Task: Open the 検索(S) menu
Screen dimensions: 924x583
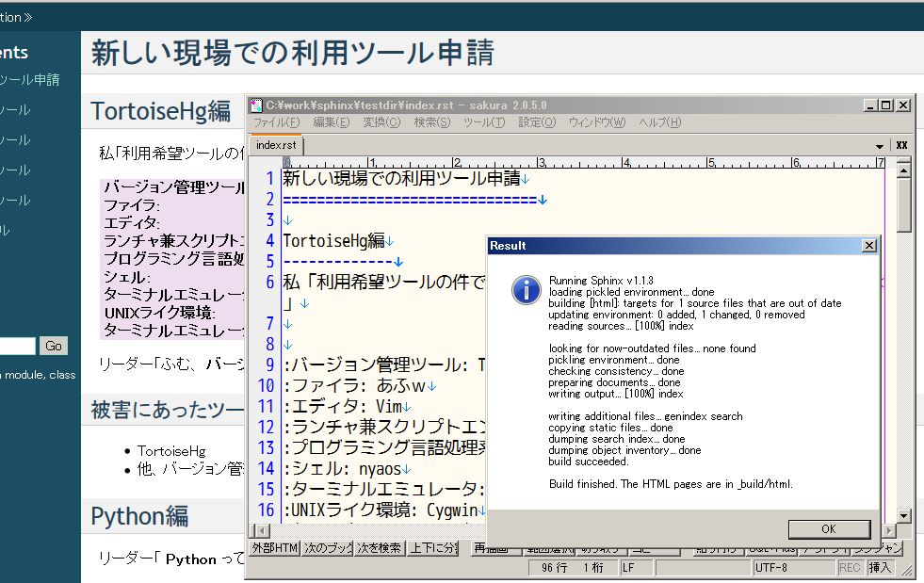Action: [x=433, y=122]
